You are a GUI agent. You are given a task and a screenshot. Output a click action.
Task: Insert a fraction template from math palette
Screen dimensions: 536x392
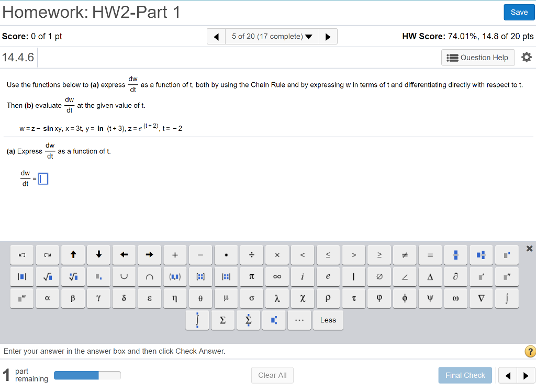(455, 255)
